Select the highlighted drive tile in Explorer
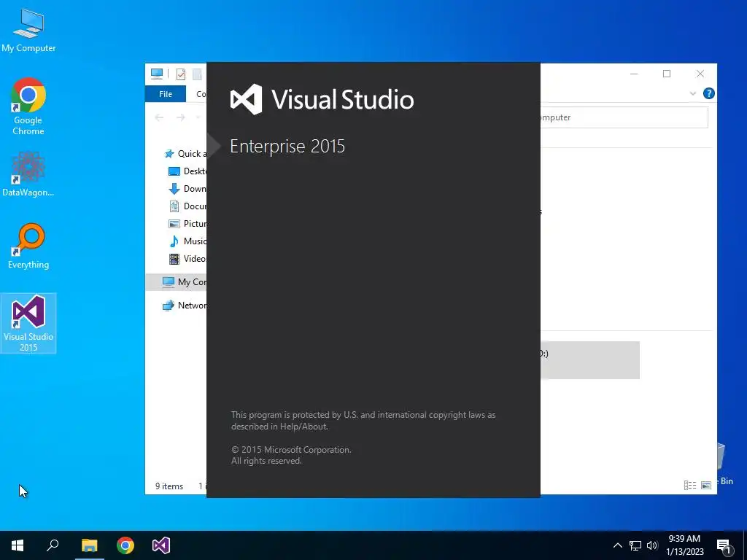747x560 pixels. [589, 360]
